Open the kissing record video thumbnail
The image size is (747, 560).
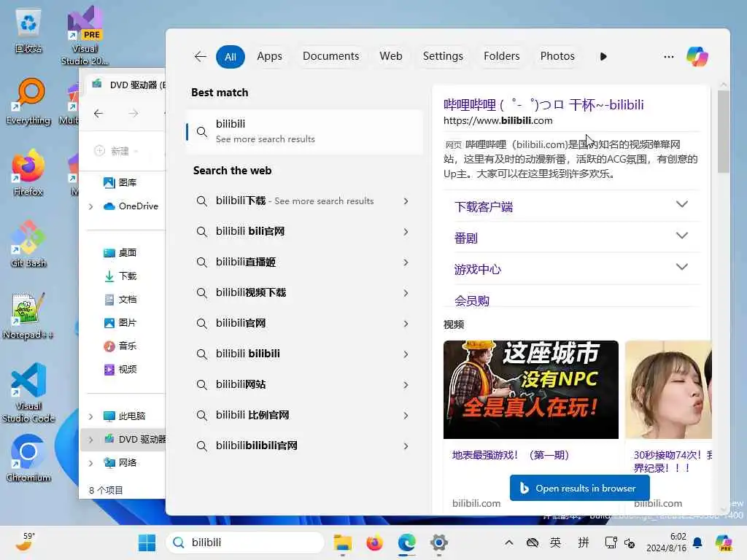[668, 389]
